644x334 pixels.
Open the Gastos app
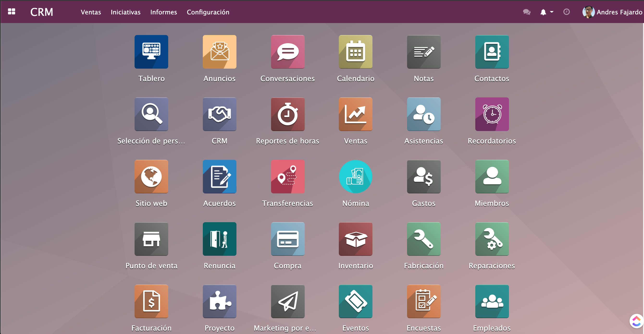(x=424, y=177)
